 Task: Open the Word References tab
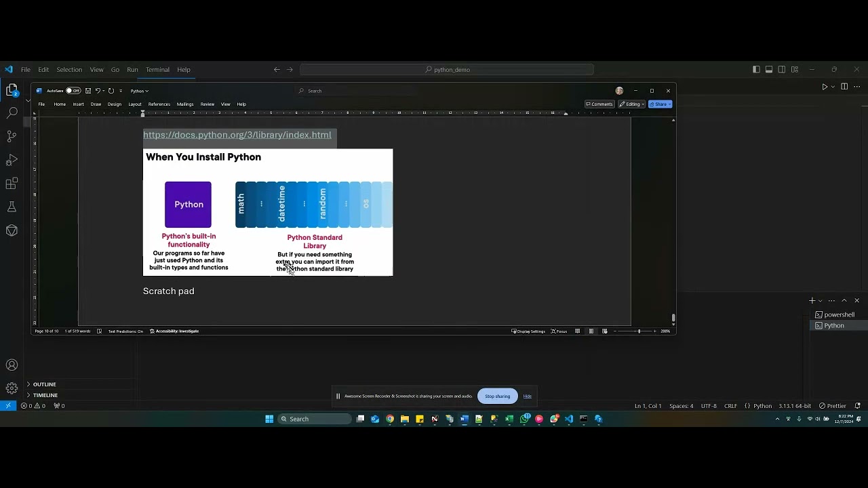coord(159,104)
